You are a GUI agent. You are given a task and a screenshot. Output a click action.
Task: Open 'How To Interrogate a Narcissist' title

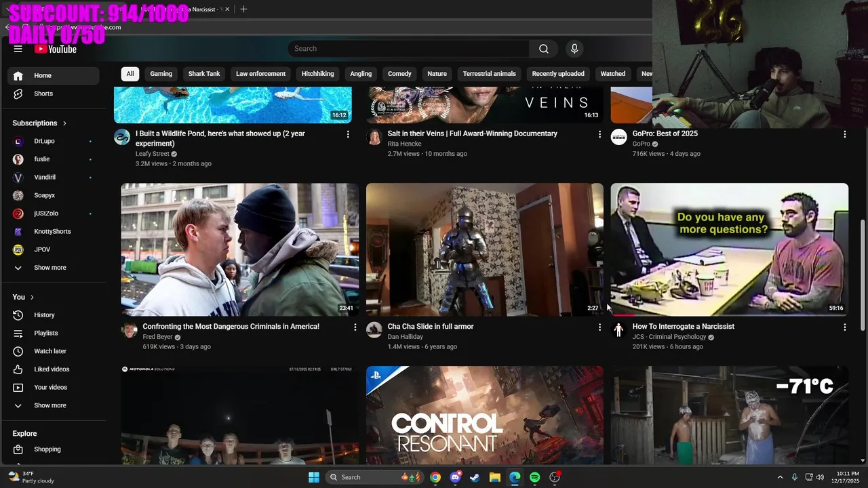pos(684,327)
